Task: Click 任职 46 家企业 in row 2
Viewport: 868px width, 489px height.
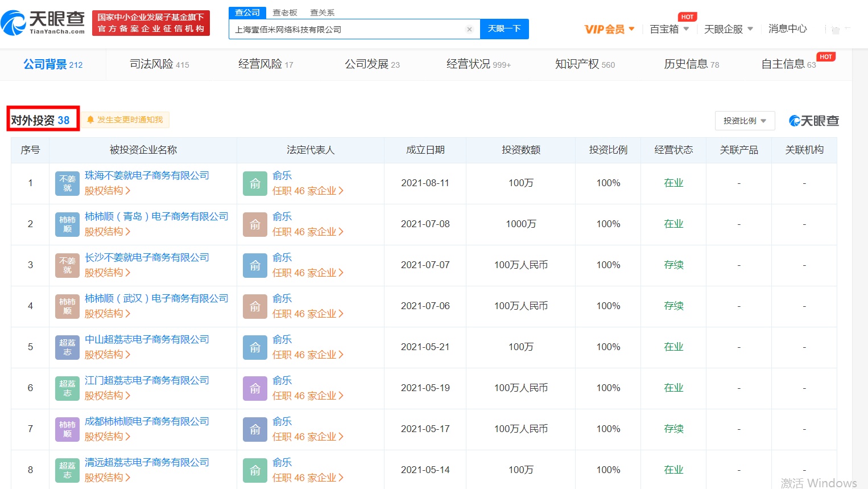Action: pyautogui.click(x=308, y=232)
